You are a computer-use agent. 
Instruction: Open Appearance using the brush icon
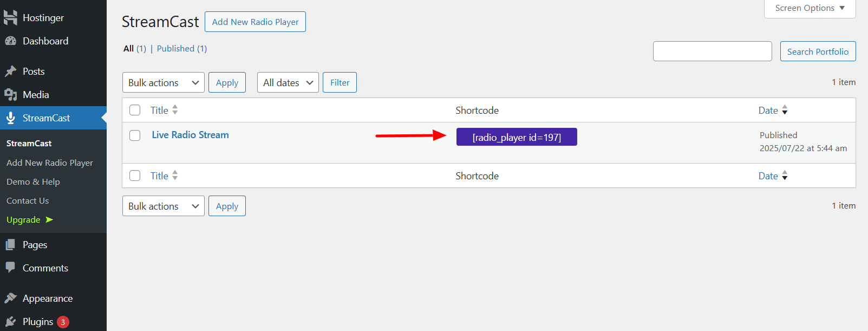(12, 298)
